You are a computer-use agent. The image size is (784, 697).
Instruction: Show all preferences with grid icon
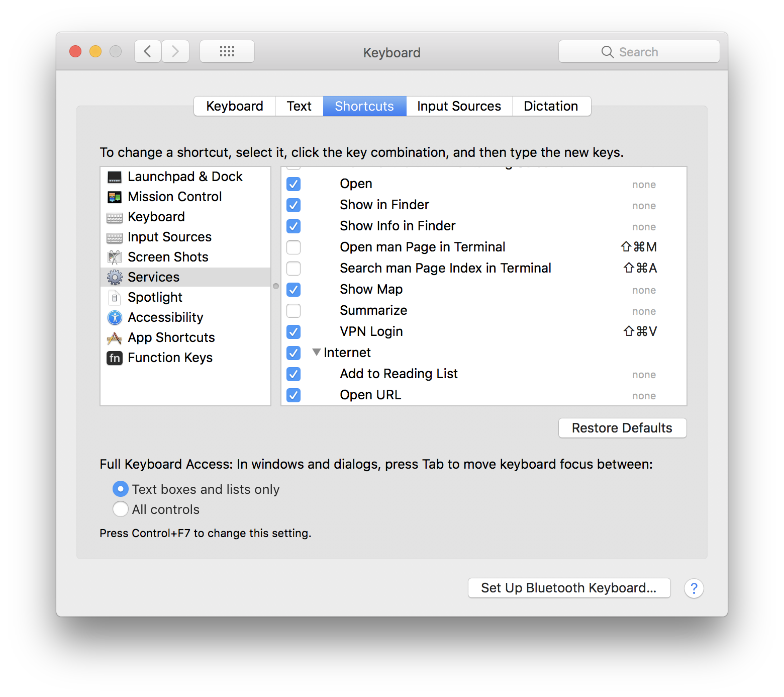(x=227, y=51)
